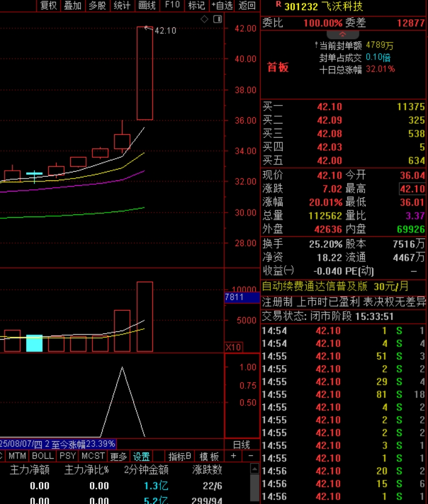Viewport: 428px width, 504px height.
Task: Click the 换手 value 25.20%
Action: click(x=325, y=244)
